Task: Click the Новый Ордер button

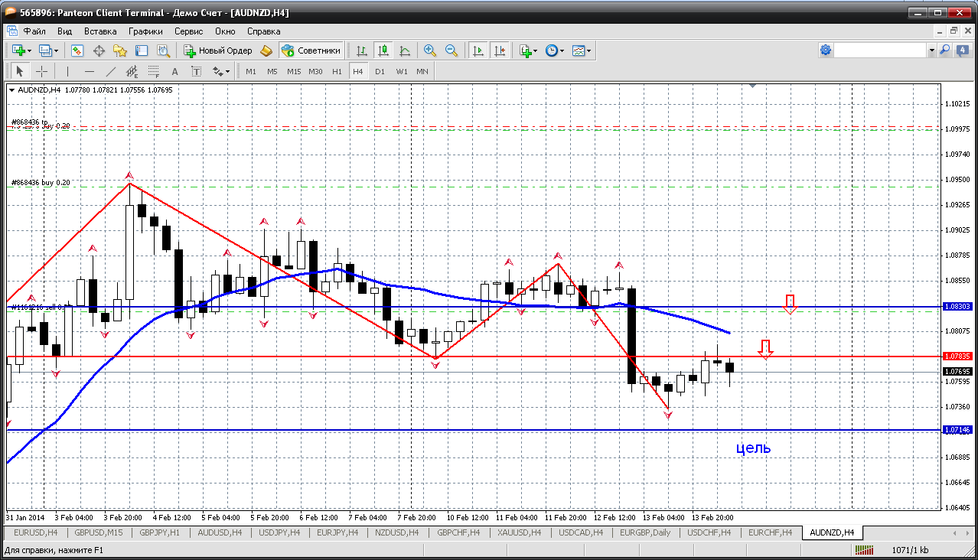Action: pyautogui.click(x=218, y=50)
